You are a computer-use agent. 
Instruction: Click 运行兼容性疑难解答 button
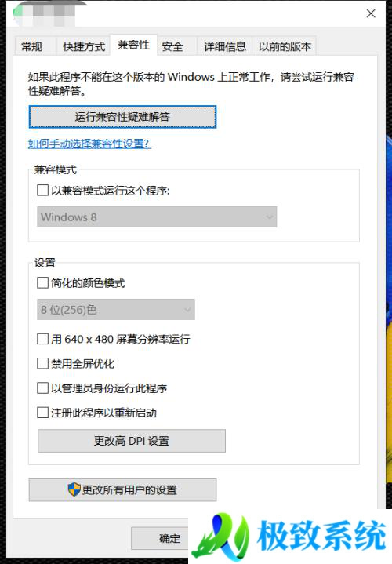(x=122, y=117)
